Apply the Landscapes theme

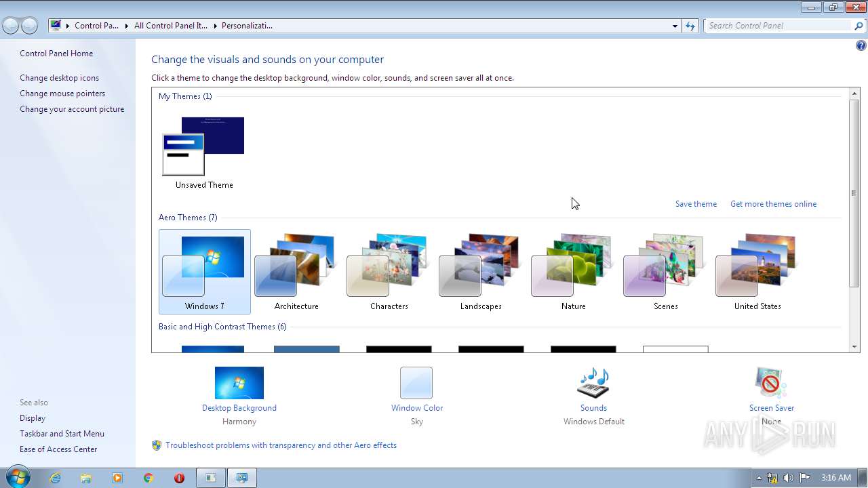click(x=481, y=272)
